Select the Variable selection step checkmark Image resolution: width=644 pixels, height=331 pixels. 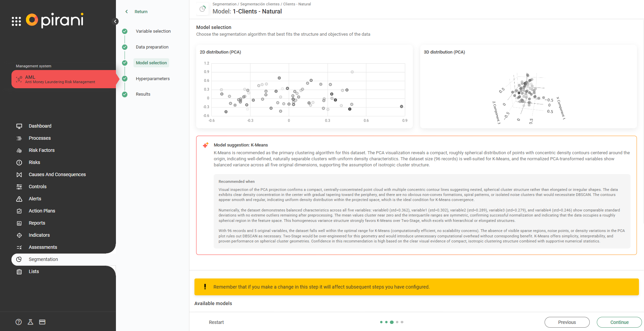coord(125,31)
